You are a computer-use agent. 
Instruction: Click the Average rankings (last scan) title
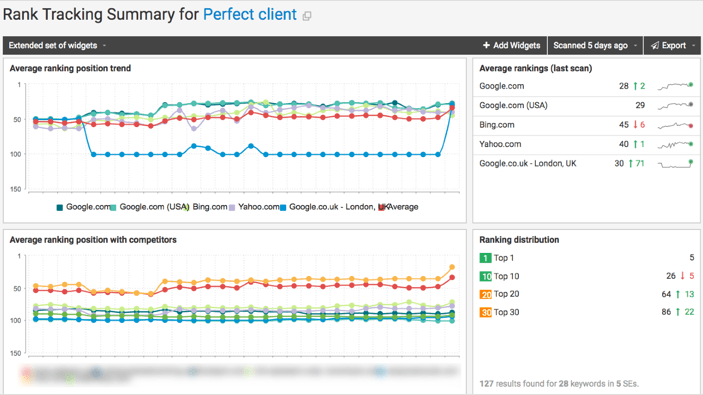536,68
